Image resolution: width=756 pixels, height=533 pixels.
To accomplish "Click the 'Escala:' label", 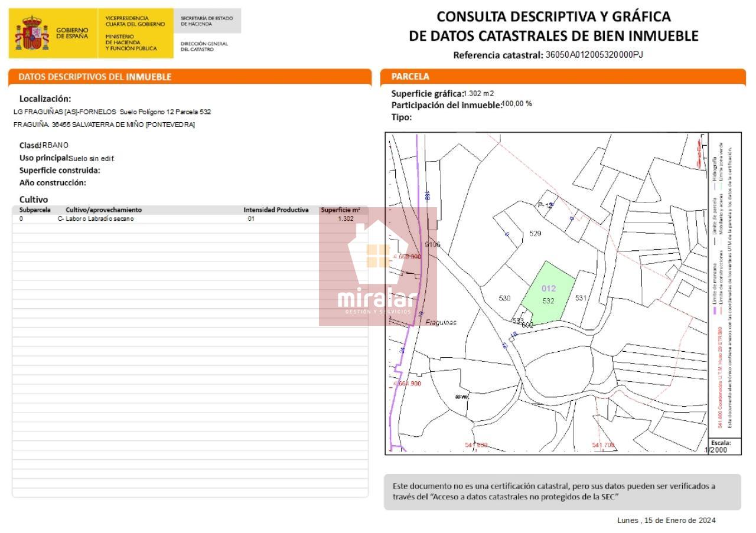I will click(x=721, y=443).
